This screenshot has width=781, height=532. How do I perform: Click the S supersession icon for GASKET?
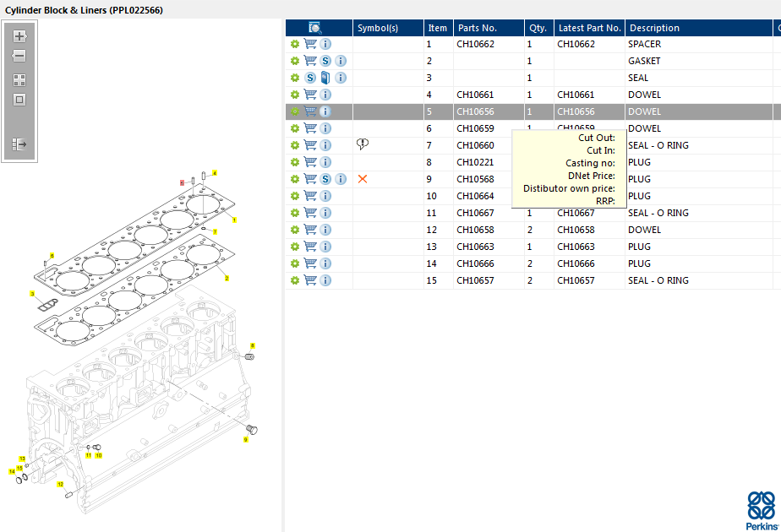pyautogui.click(x=325, y=61)
